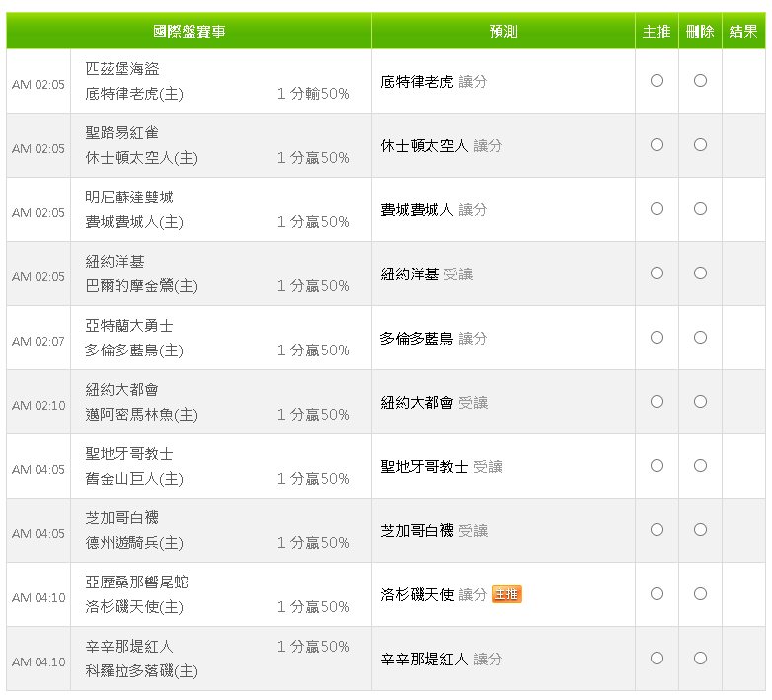Screen dimensions: 772x700
Task: Click the 刪除 column header
Action: (x=700, y=31)
